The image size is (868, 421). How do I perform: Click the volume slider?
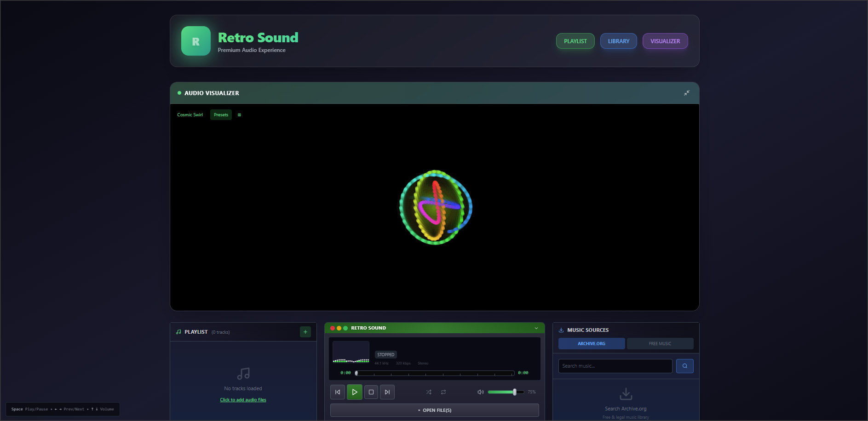(506, 392)
